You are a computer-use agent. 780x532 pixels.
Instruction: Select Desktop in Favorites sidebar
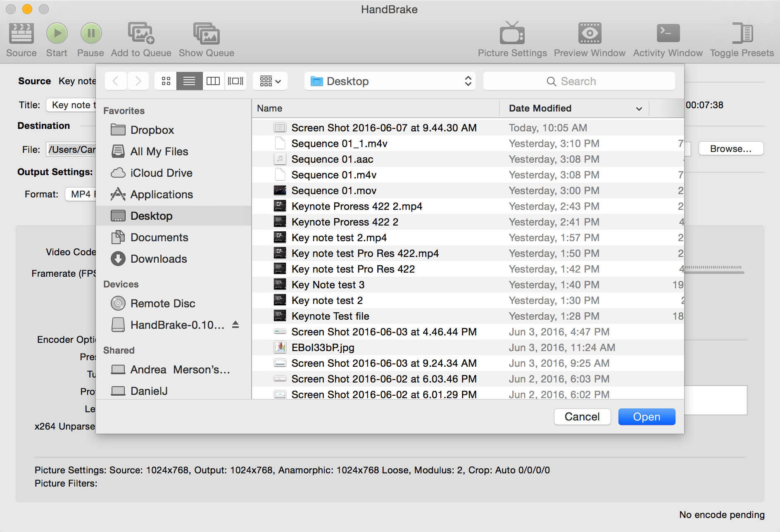(x=174, y=216)
